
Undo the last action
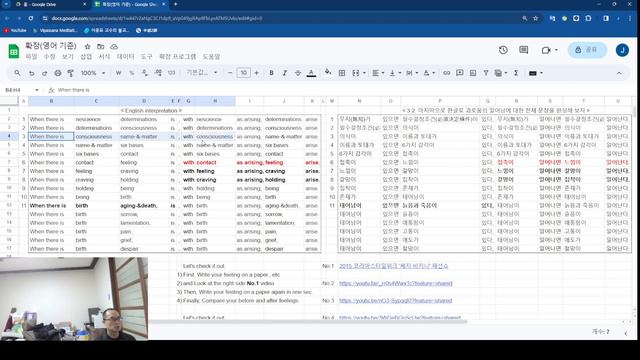tap(31, 73)
